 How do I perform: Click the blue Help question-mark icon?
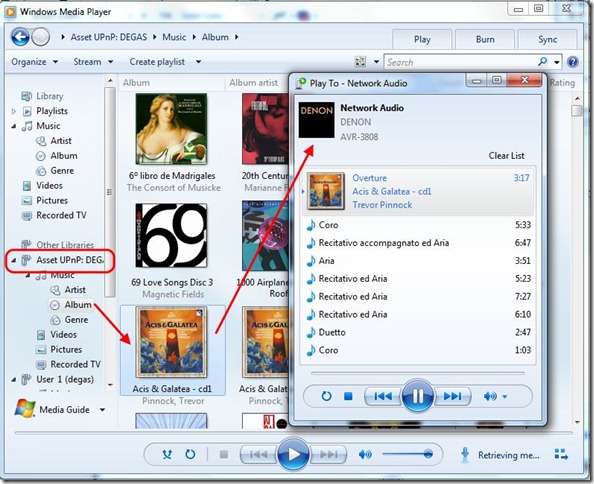tap(573, 62)
